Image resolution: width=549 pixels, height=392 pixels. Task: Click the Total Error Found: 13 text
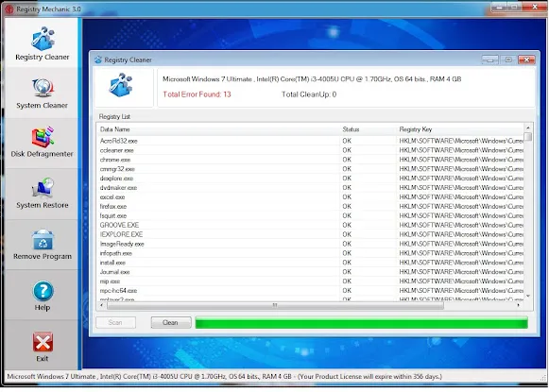click(197, 94)
